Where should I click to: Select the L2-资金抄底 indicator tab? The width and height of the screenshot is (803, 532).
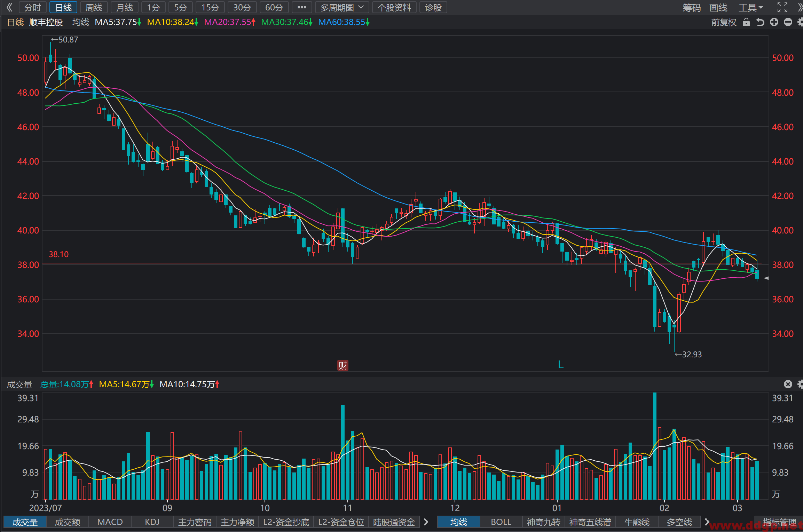coord(286,522)
